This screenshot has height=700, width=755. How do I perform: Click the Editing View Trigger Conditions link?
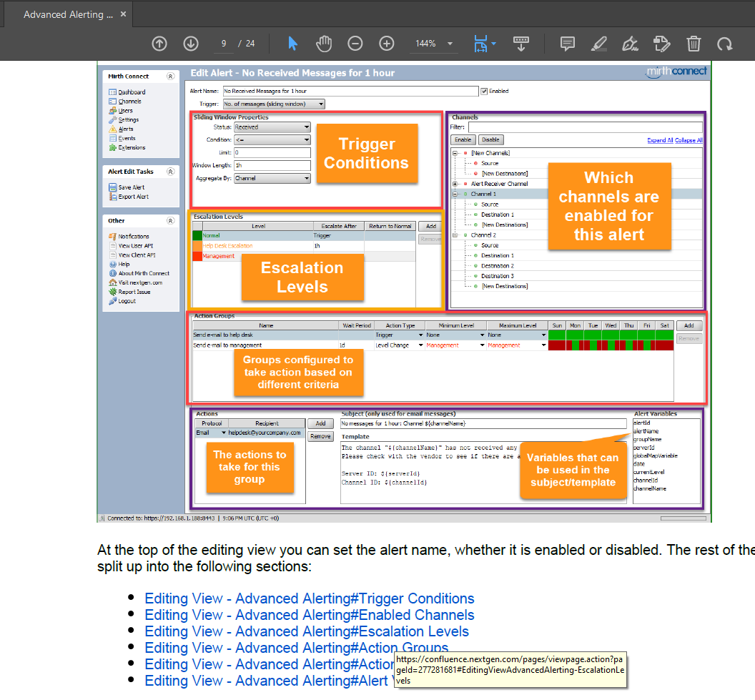(309, 598)
